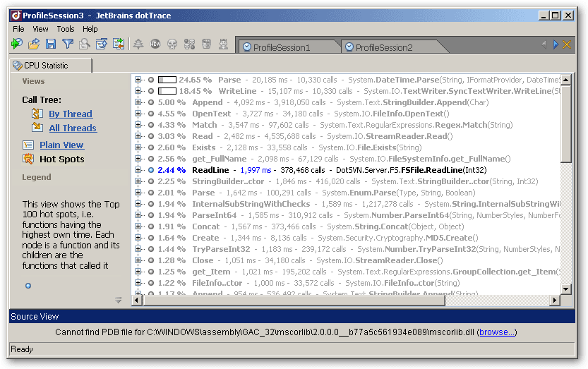Expand the MD5.Create 1.64 % node

tap(138, 237)
